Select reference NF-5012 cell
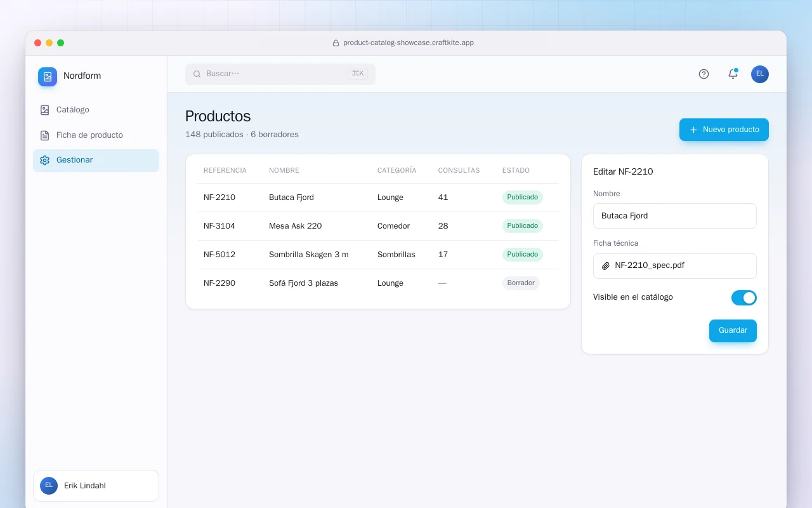The image size is (812, 508). coord(219,255)
